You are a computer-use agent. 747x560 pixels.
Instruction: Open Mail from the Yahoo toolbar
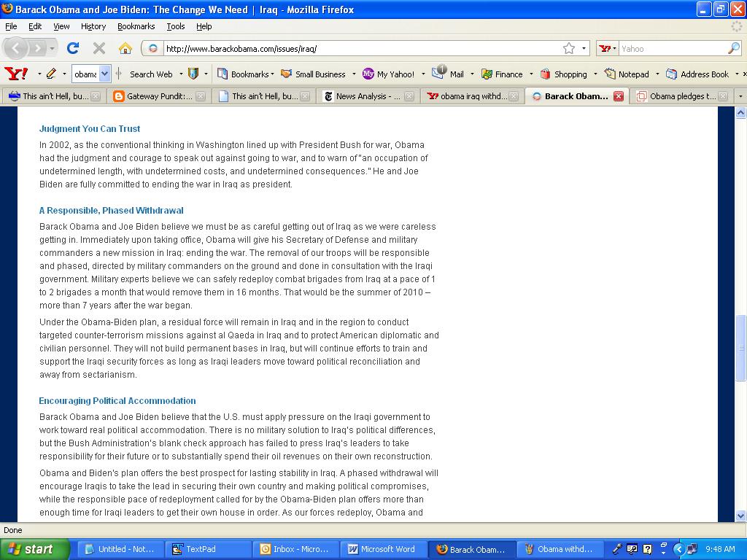click(449, 74)
